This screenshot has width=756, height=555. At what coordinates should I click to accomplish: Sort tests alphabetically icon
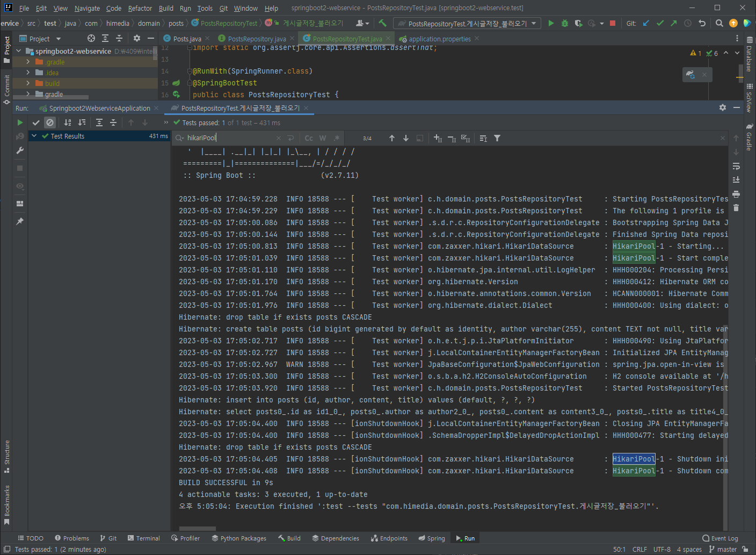(68, 122)
